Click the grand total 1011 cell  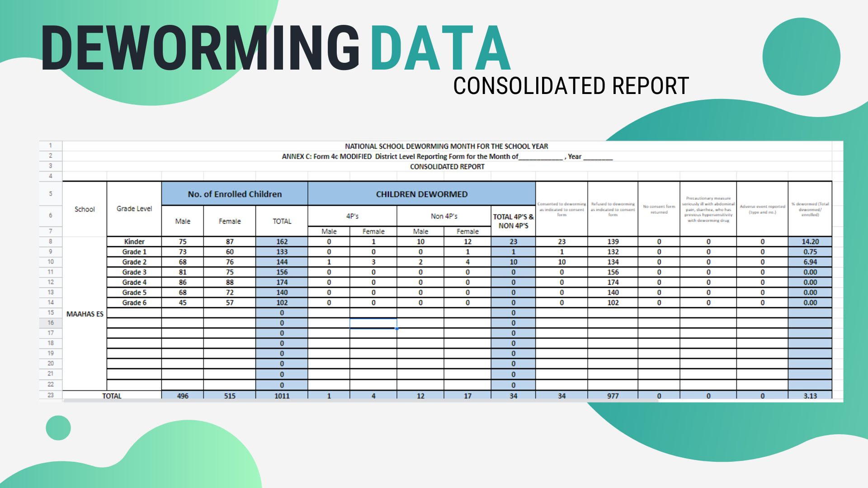pos(282,396)
